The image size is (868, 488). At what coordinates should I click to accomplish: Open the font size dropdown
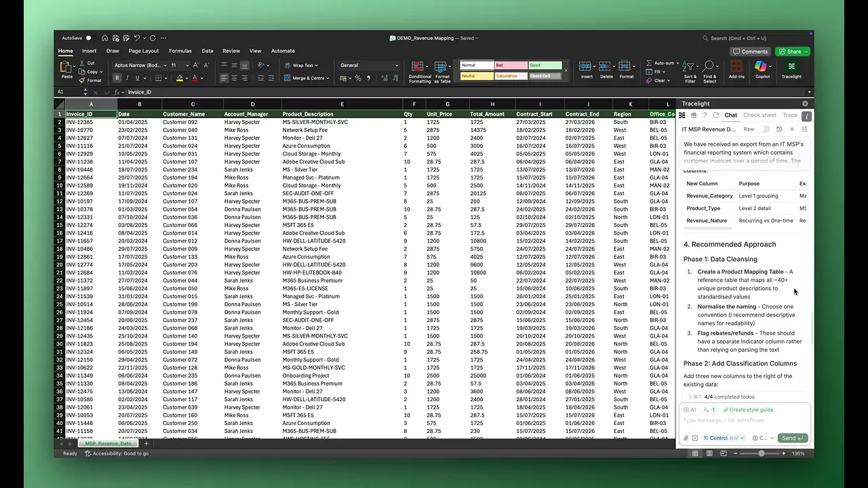(x=186, y=65)
